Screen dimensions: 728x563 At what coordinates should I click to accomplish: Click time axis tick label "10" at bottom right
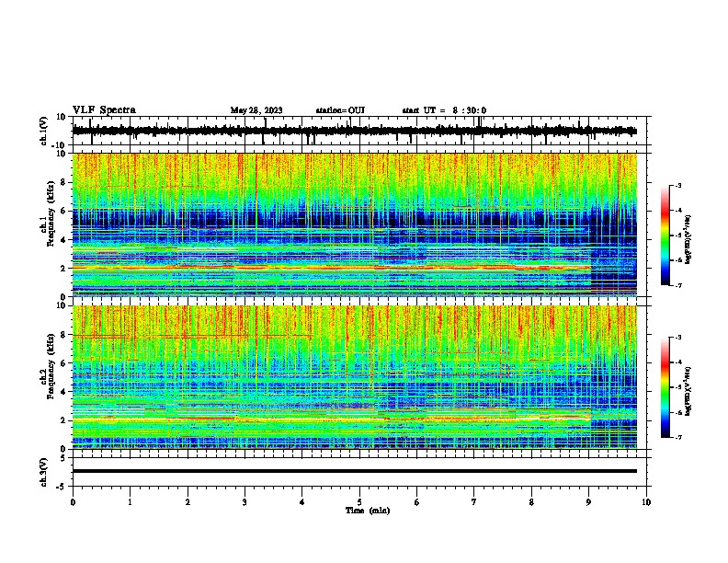coord(646,502)
